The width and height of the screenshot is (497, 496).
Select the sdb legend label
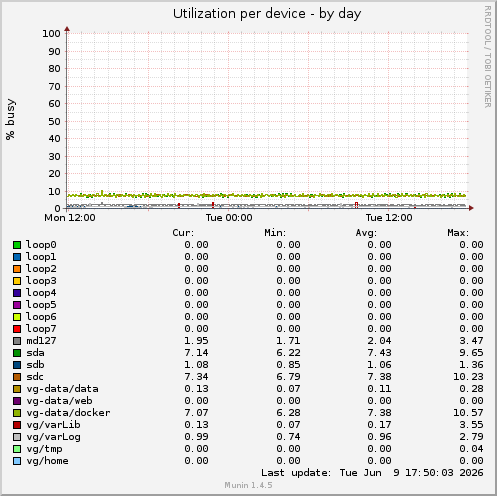[x=35, y=365]
